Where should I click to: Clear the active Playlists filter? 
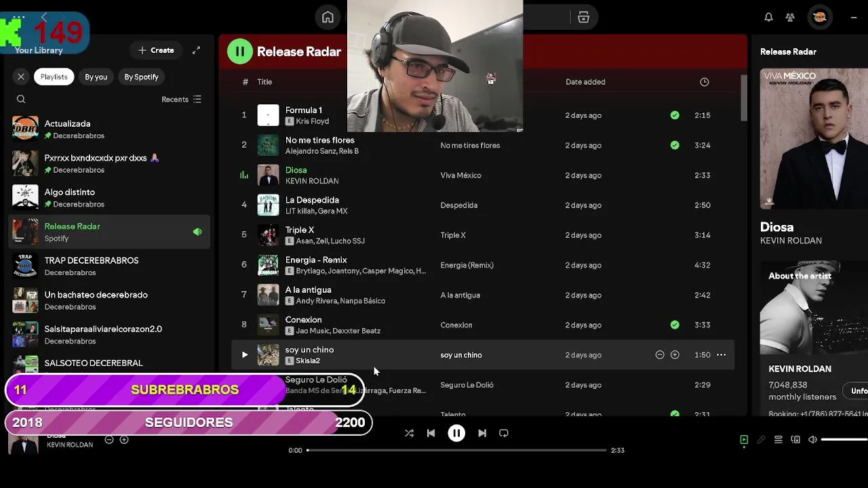pyautogui.click(x=21, y=77)
